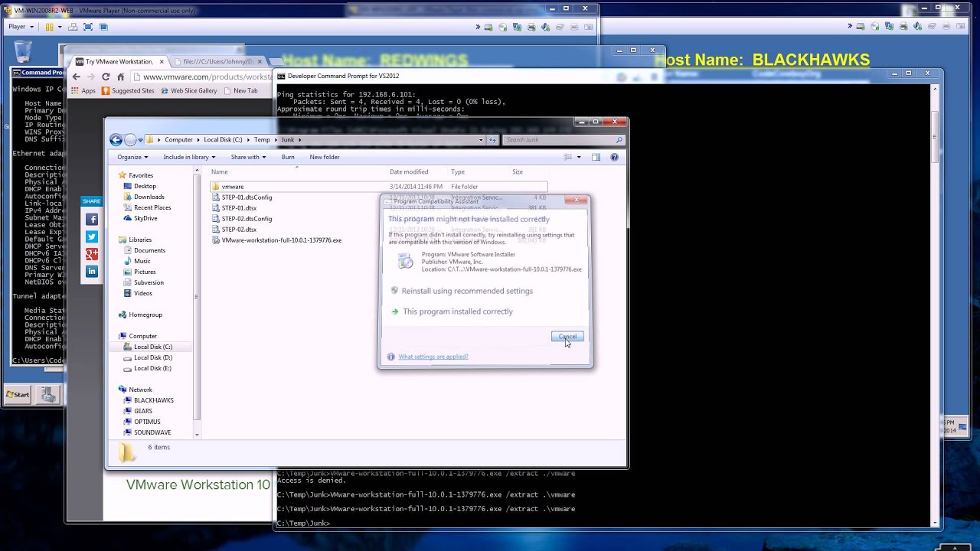Open the Subversion library
This screenshot has width=980, height=551.
(x=149, y=282)
